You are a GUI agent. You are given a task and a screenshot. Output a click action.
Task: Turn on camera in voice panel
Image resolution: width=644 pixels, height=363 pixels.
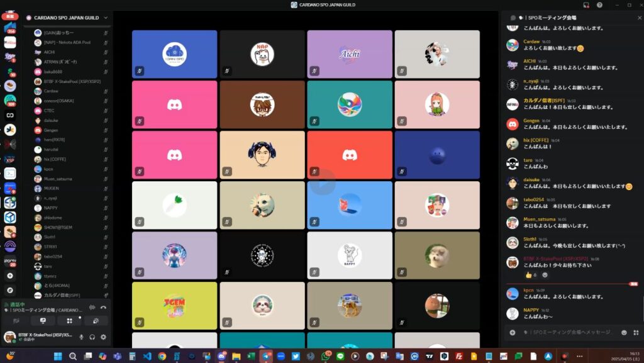16,321
